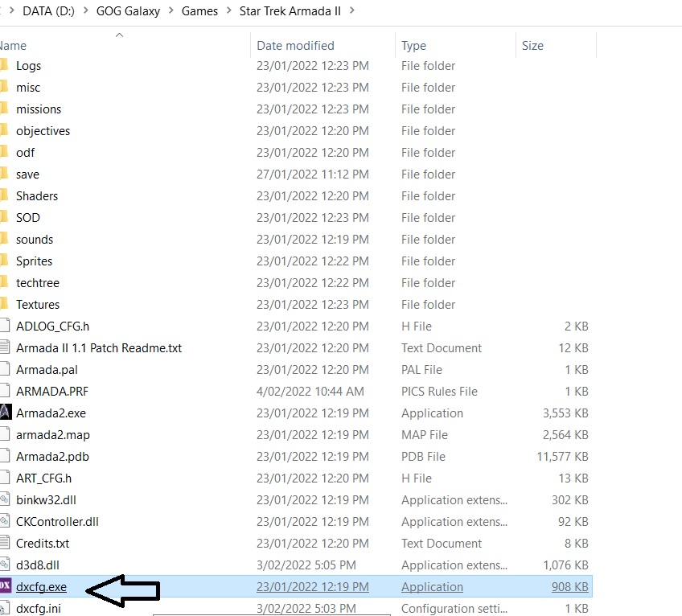Click the 302 KB size value
The image size is (682, 616).
click(569, 500)
